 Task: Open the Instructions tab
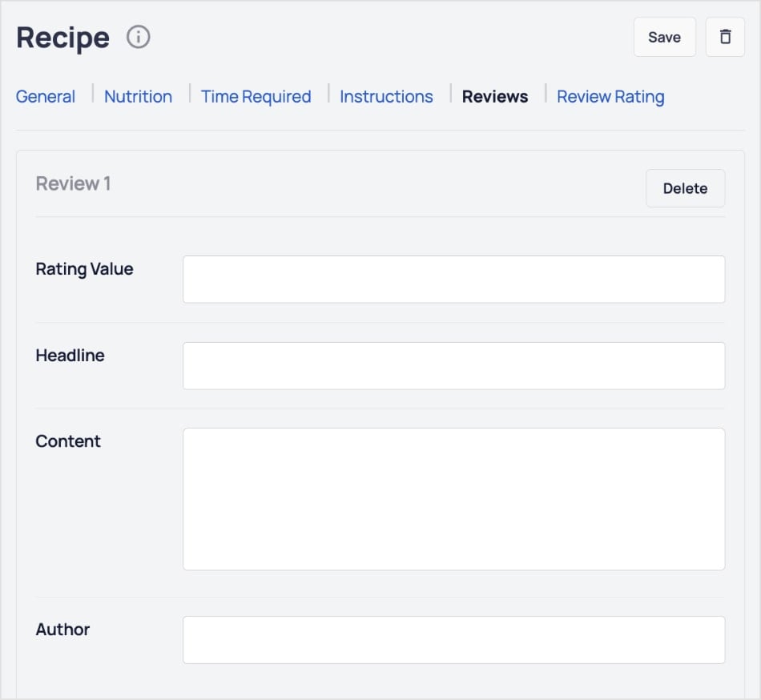tap(386, 96)
